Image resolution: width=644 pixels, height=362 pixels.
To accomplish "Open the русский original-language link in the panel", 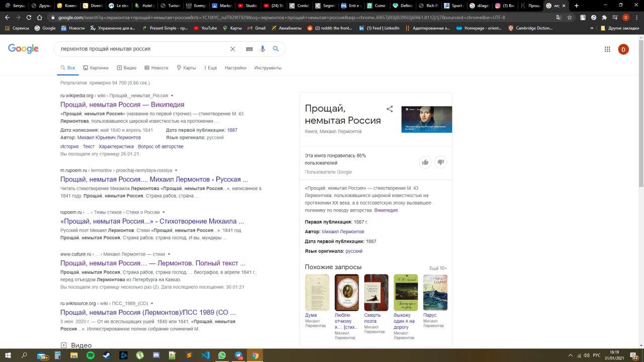I will tap(354, 251).
